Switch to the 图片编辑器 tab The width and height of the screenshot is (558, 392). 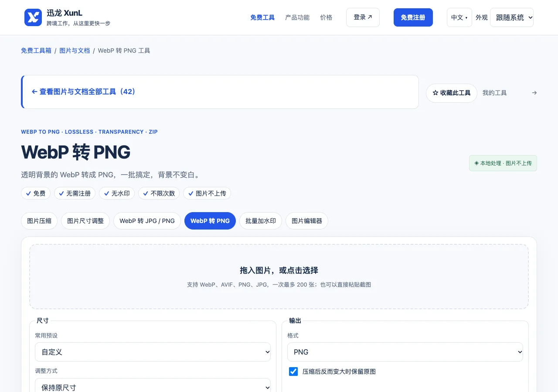point(307,221)
